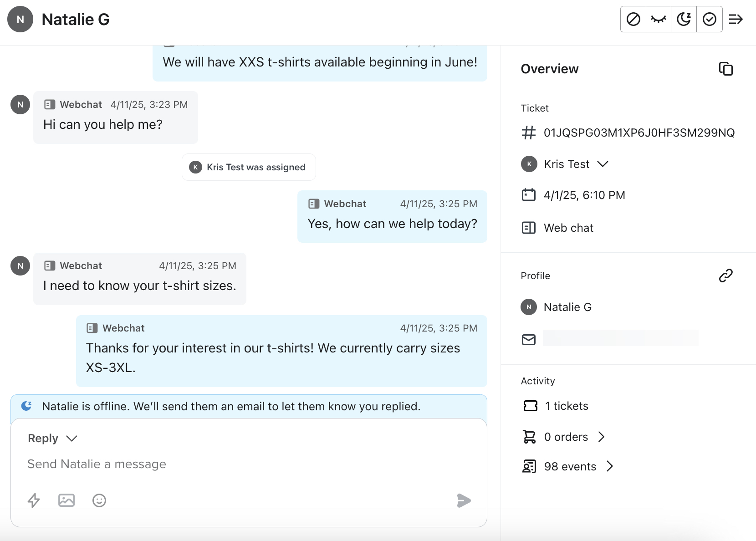Snooze this conversation
756x541 pixels.
684,19
